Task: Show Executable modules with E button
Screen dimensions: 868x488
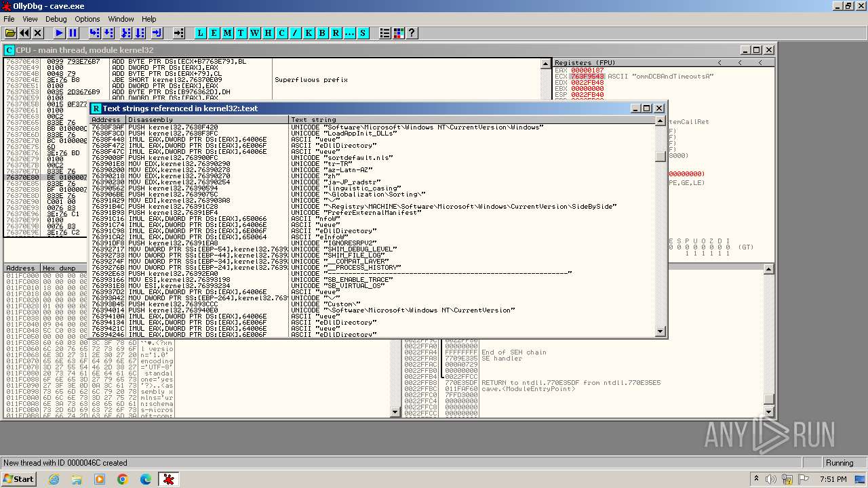Action: tap(214, 33)
